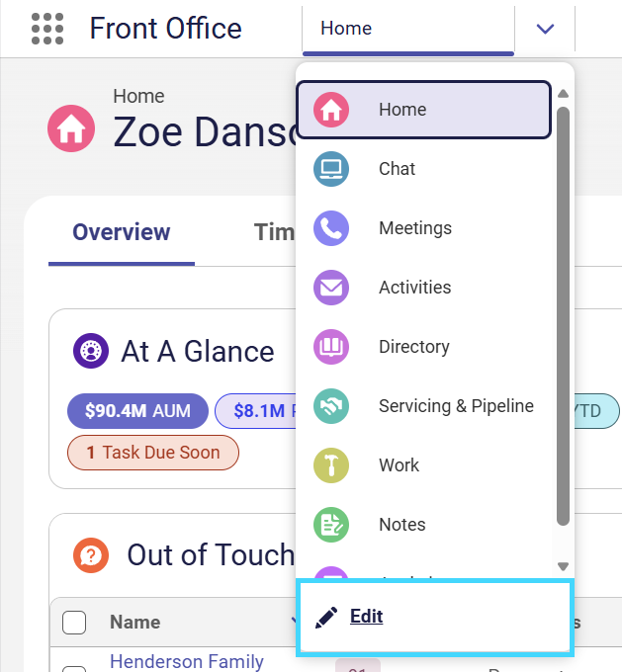The height and width of the screenshot is (672, 622).
Task: Select Home in the navigation dropdown
Action: (423, 110)
